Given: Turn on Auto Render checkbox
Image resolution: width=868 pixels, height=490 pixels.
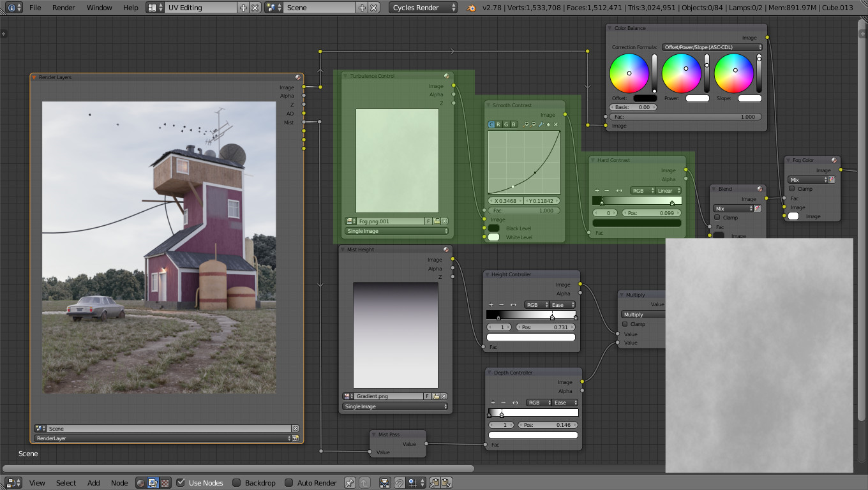Looking at the screenshot, I should [x=289, y=483].
